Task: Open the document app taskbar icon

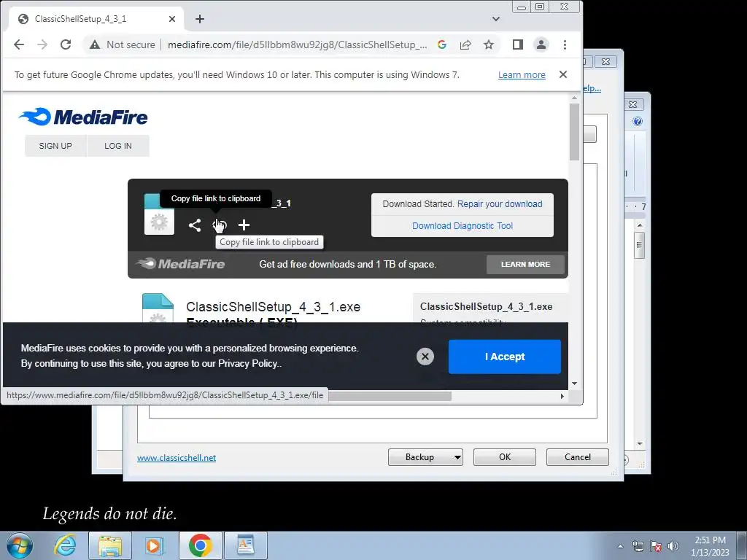Action: click(x=246, y=545)
